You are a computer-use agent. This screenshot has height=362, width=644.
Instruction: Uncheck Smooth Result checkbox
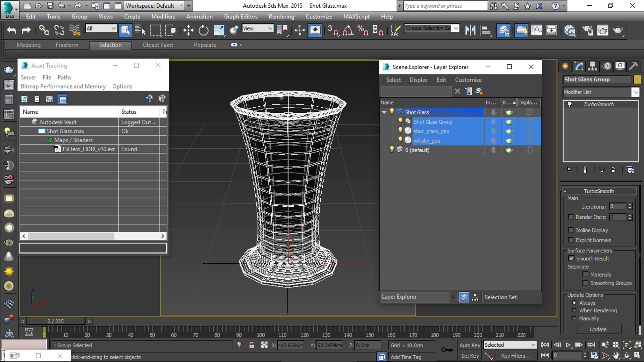point(571,258)
